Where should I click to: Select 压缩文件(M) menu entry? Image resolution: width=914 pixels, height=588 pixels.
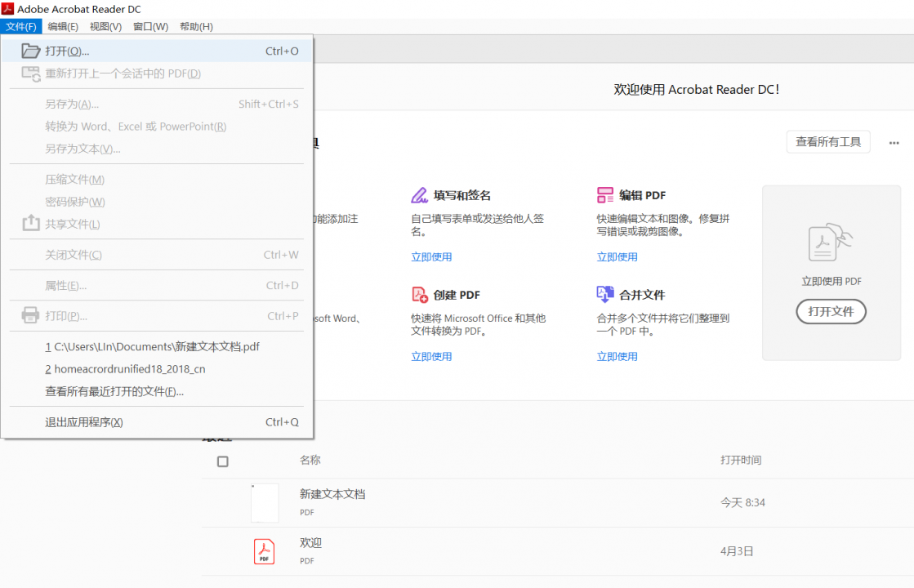(157, 179)
